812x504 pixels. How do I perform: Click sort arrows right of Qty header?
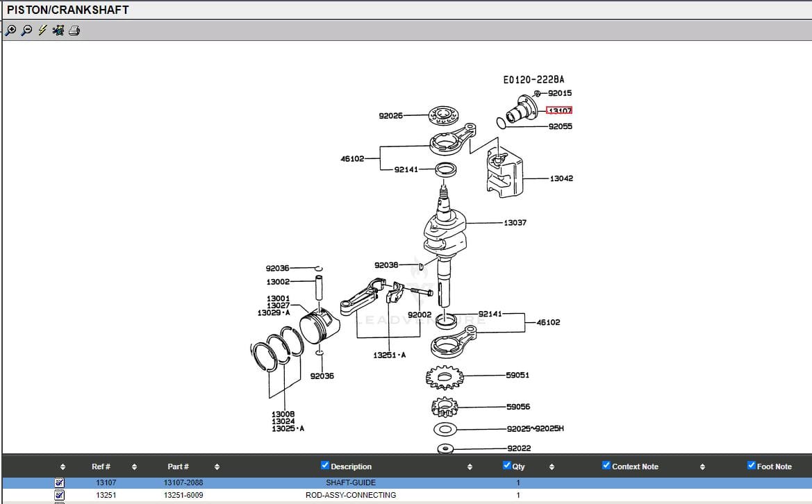[552, 467]
